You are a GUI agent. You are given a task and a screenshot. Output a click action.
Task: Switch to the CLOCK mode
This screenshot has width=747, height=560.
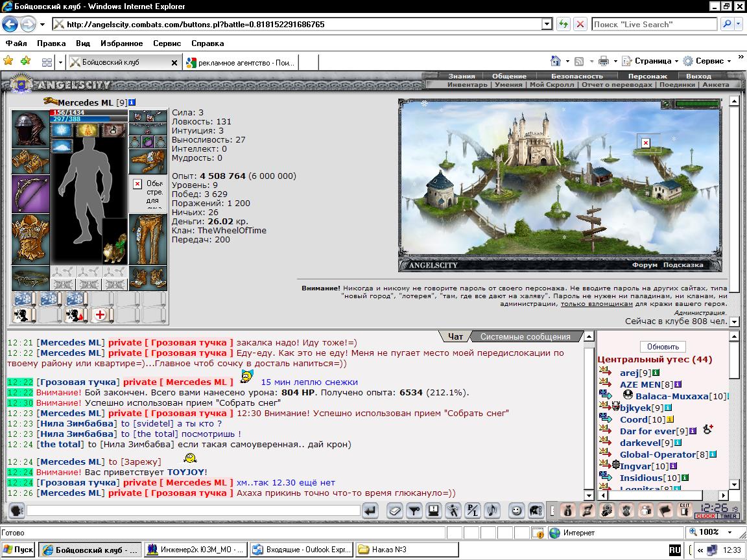[705, 516]
